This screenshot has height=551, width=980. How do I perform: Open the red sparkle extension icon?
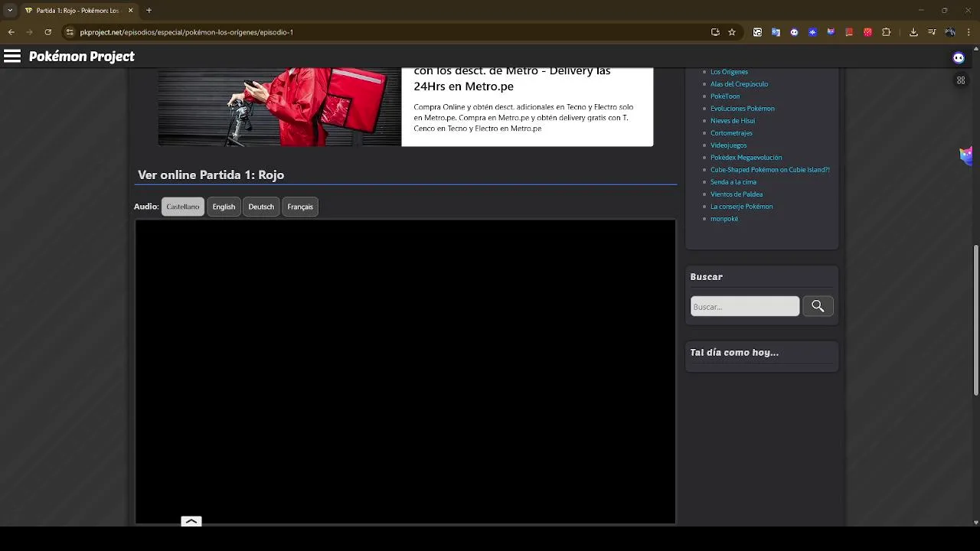tap(867, 32)
